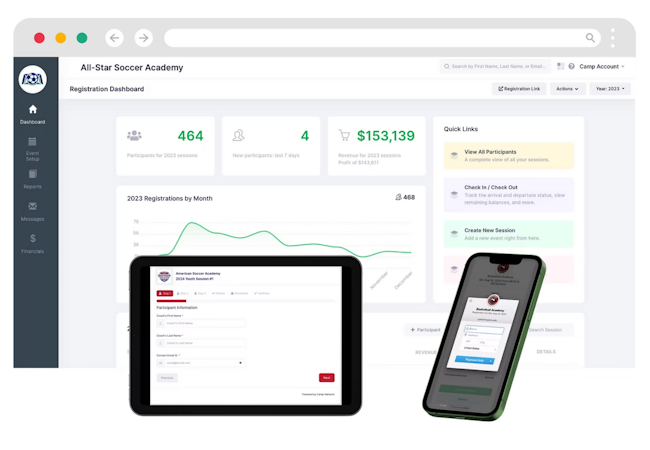The image size is (650, 450).
Task: Click the 464 participants count
Action: pos(190,136)
